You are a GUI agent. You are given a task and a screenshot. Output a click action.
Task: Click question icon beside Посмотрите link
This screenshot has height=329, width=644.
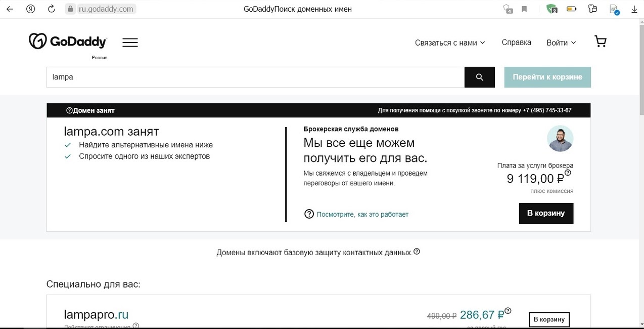[309, 214]
